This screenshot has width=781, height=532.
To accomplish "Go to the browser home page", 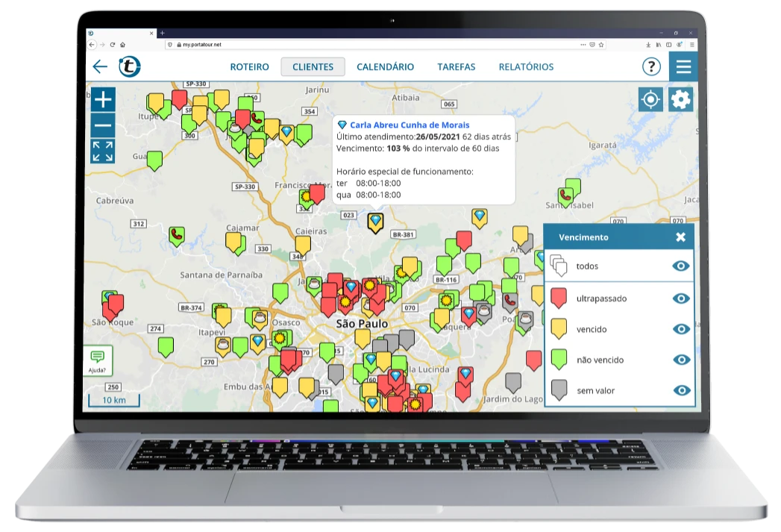I will click(x=122, y=44).
